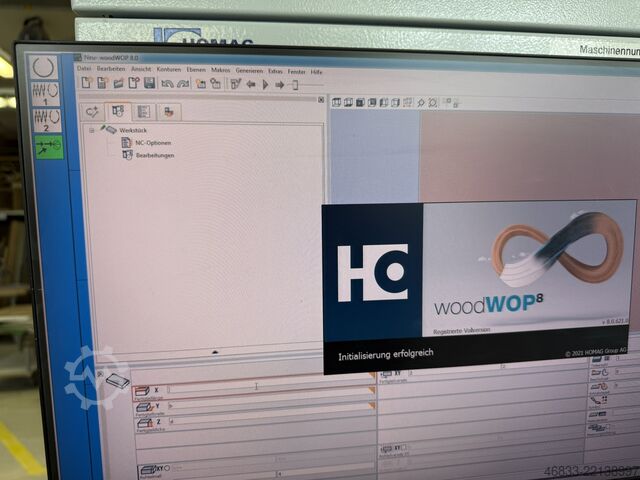Switch to the contour drawing tab

click(x=92, y=112)
